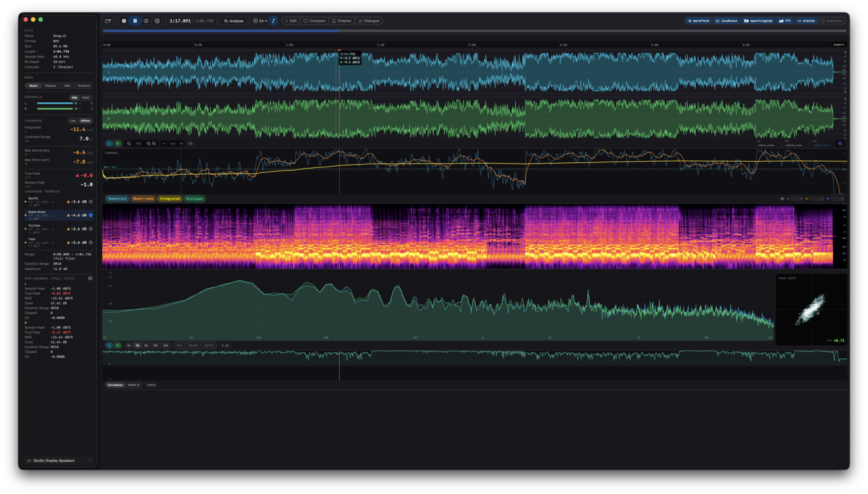Select the Podcast mode tab
868x494 pixels.
[50, 86]
